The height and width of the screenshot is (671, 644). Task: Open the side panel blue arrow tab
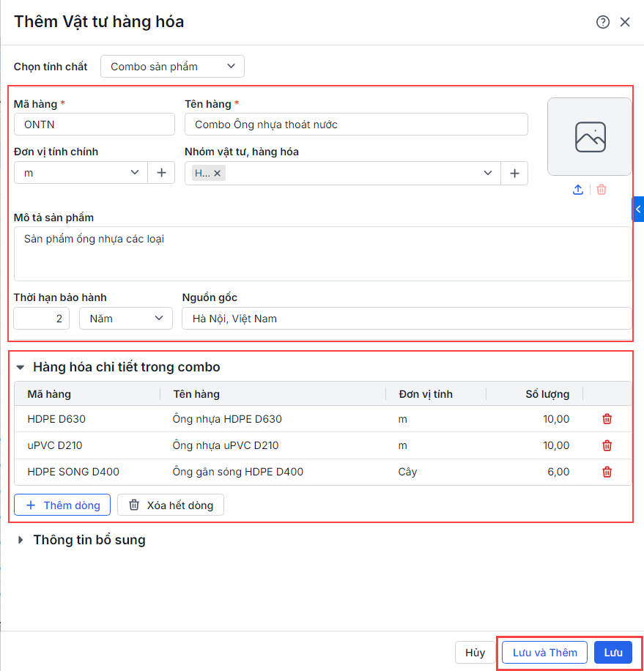(x=637, y=210)
